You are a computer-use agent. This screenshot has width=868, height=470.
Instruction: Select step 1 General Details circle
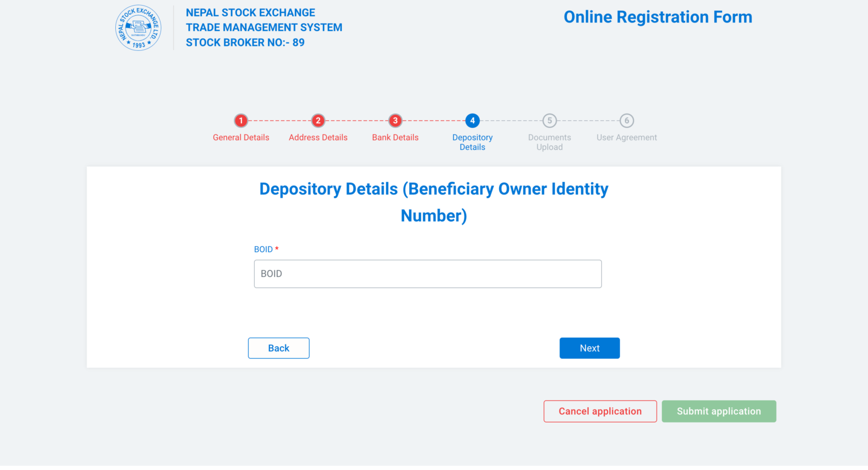pos(241,120)
